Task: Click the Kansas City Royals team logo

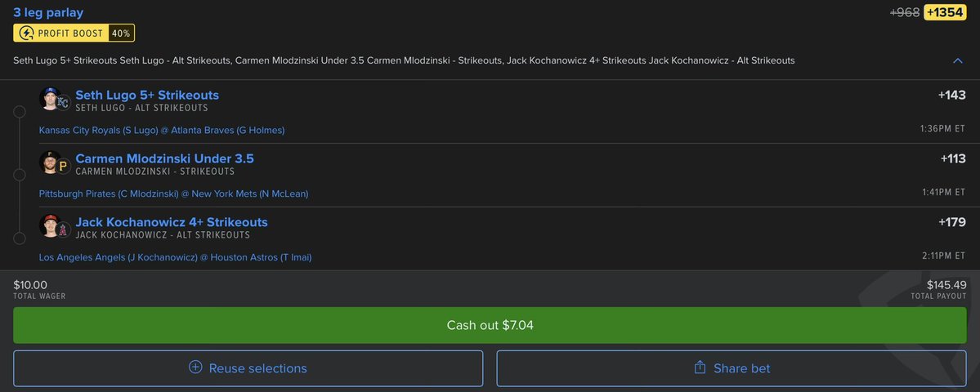Action: [62, 102]
